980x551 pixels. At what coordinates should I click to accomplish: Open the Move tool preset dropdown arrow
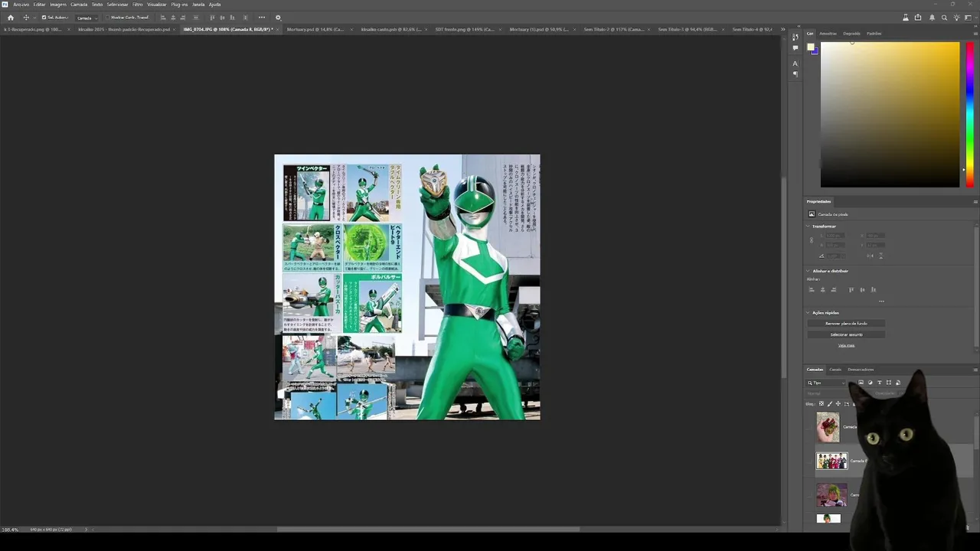click(34, 18)
